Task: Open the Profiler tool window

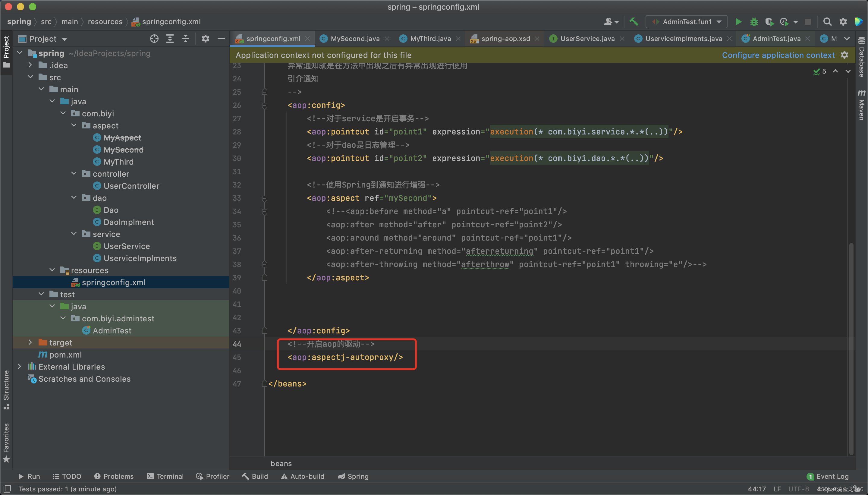Action: click(213, 476)
